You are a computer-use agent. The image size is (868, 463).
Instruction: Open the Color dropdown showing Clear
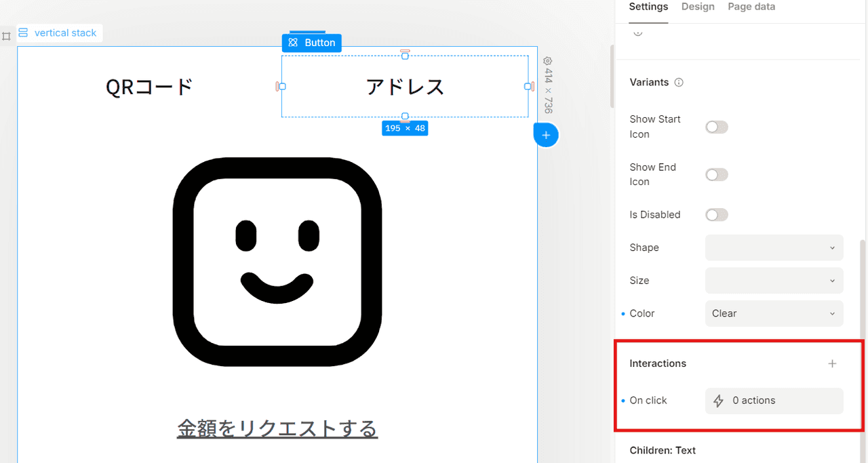(x=774, y=313)
